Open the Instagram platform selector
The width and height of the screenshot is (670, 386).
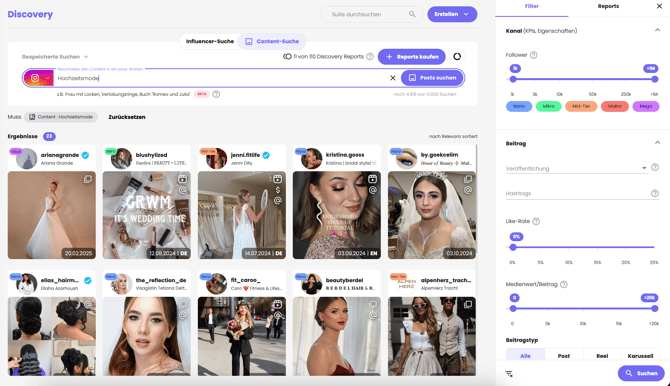[x=38, y=78]
